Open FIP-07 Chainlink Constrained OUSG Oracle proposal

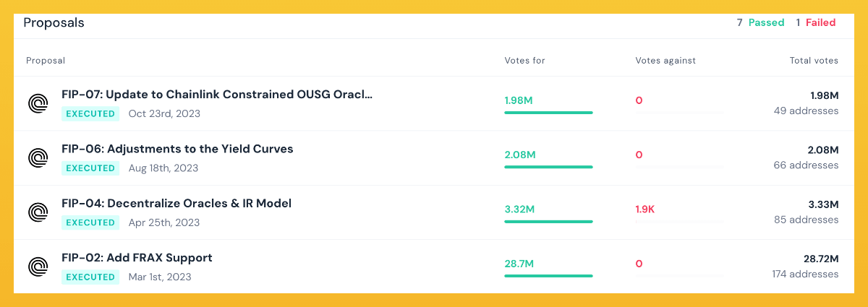(x=217, y=95)
